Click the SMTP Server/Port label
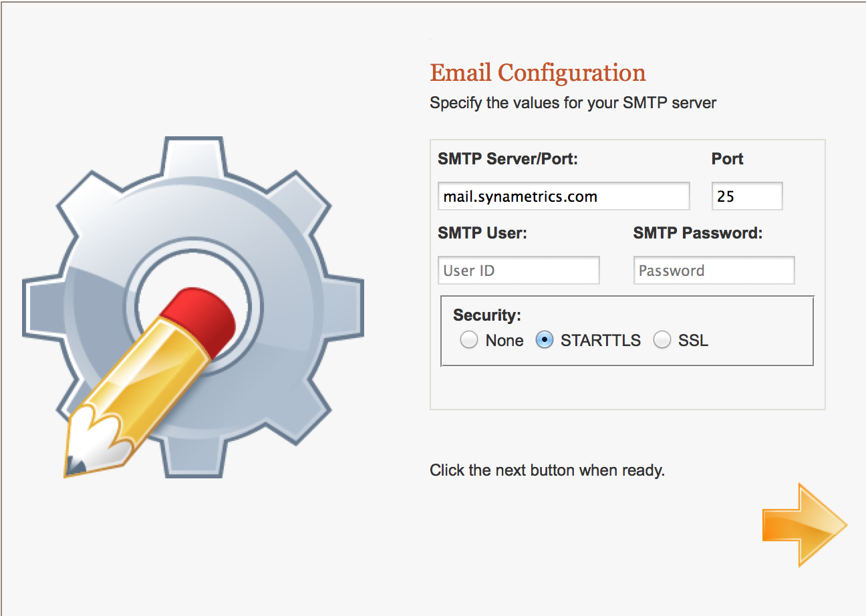866x616 pixels. (508, 159)
